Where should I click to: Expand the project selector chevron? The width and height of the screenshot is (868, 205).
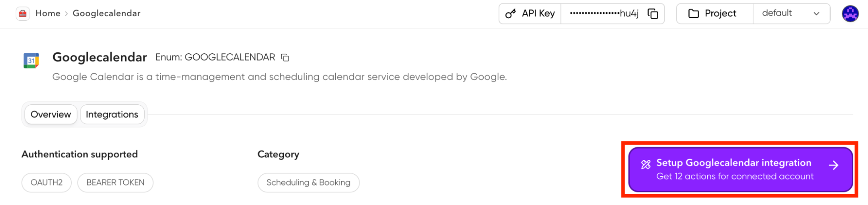pos(816,14)
